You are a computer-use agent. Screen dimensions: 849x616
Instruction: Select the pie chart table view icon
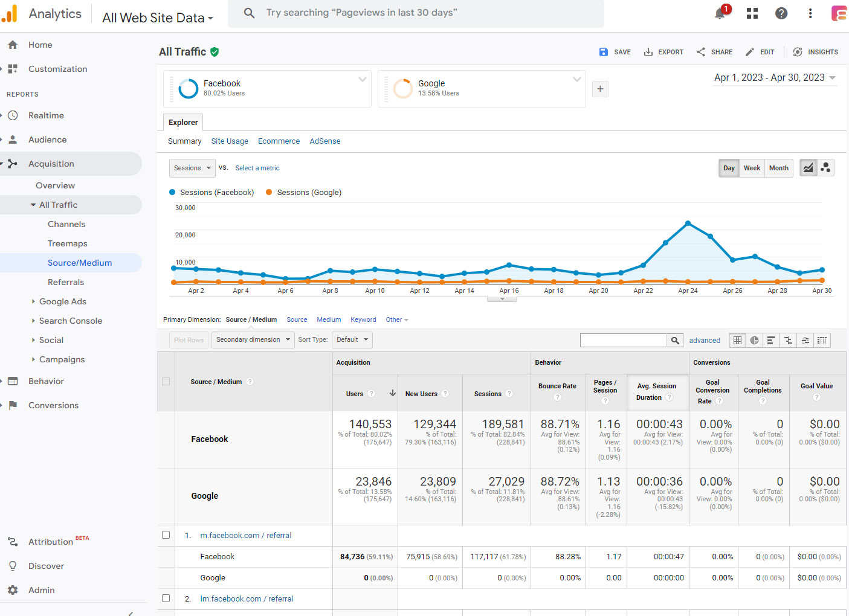coord(754,341)
